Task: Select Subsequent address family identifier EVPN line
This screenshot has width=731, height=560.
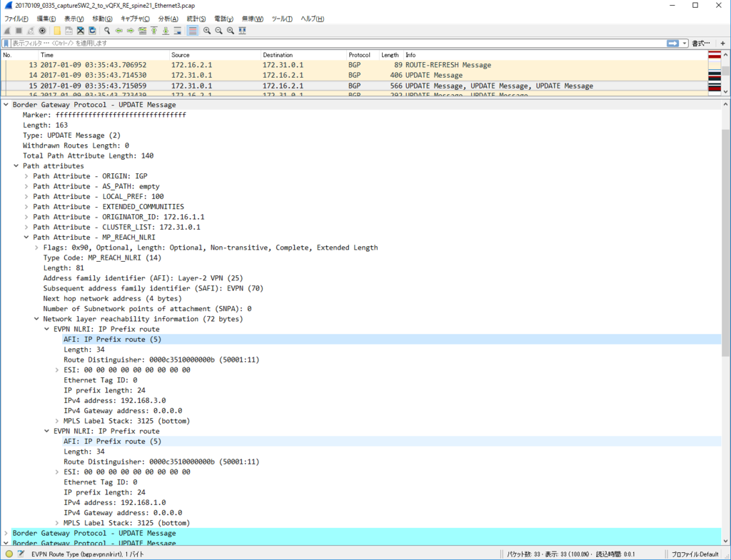Action: (x=153, y=288)
